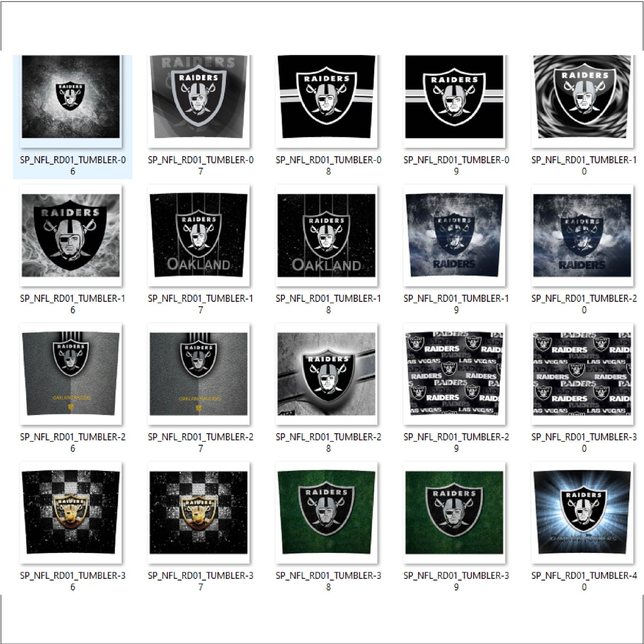
Task: Click the file name text 'SP_NFL_RD01_TUMBLER-28'
Action: point(328,443)
